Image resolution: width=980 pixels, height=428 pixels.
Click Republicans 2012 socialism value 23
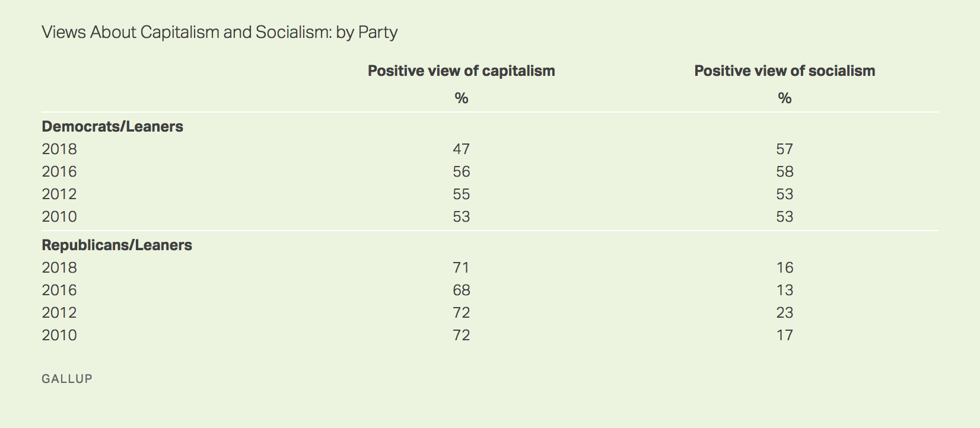coord(785,313)
